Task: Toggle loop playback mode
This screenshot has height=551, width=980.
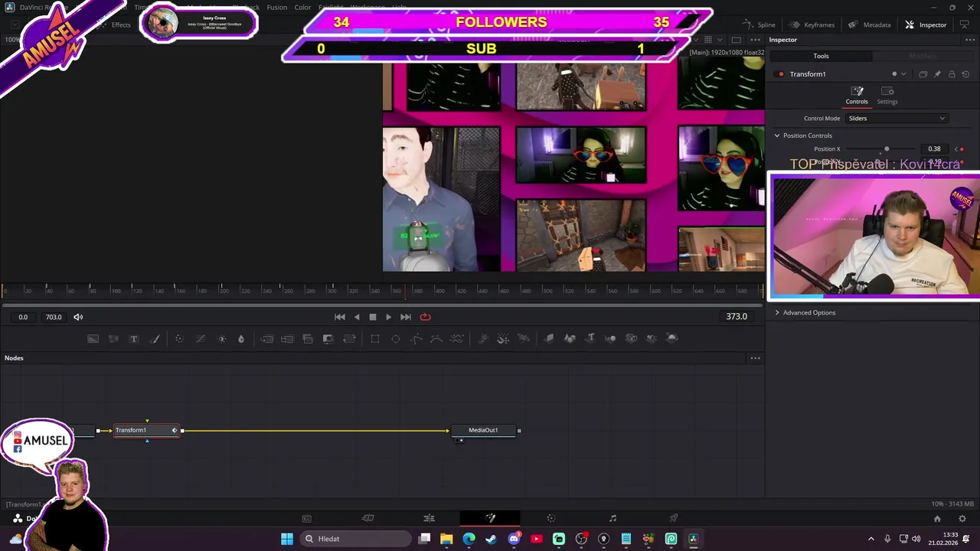Action: tap(426, 317)
